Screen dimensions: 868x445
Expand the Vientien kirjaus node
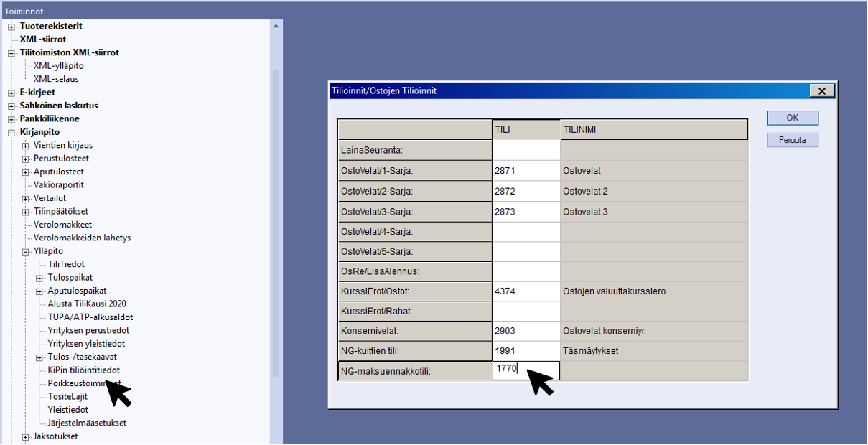click(26, 146)
